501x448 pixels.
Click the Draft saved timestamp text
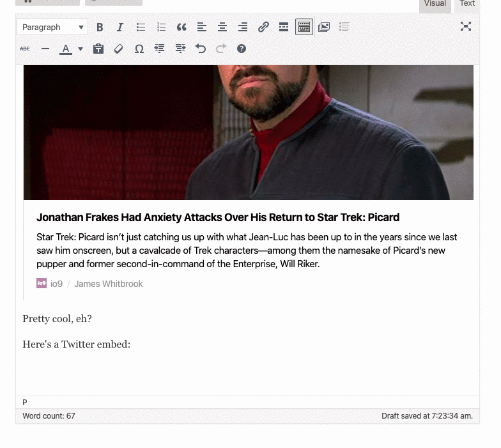[427, 415]
